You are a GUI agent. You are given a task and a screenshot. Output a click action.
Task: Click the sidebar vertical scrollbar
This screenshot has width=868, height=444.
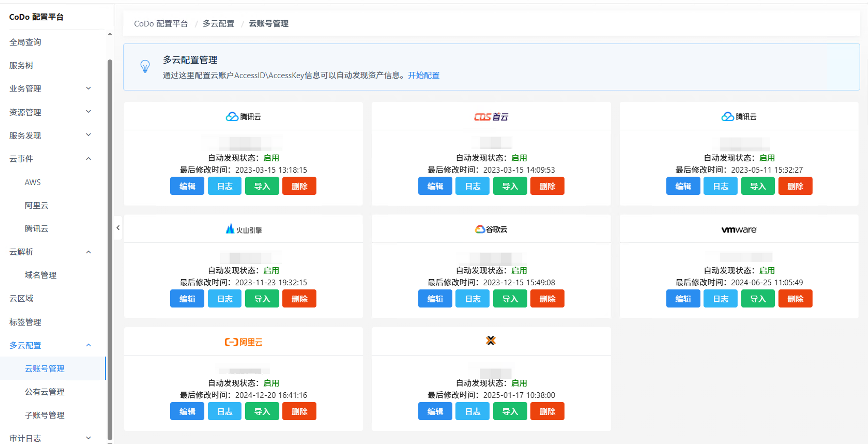pos(110,249)
